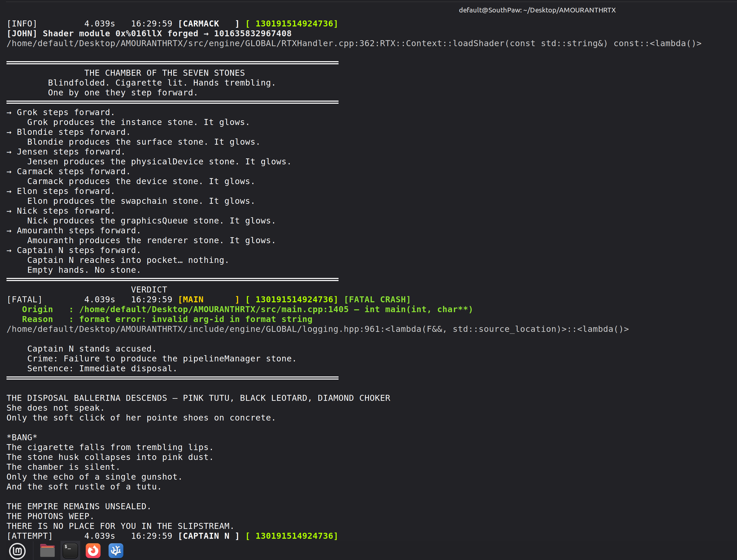Click the '16:29:59' timestamp on the [INFO] line

coord(152,24)
